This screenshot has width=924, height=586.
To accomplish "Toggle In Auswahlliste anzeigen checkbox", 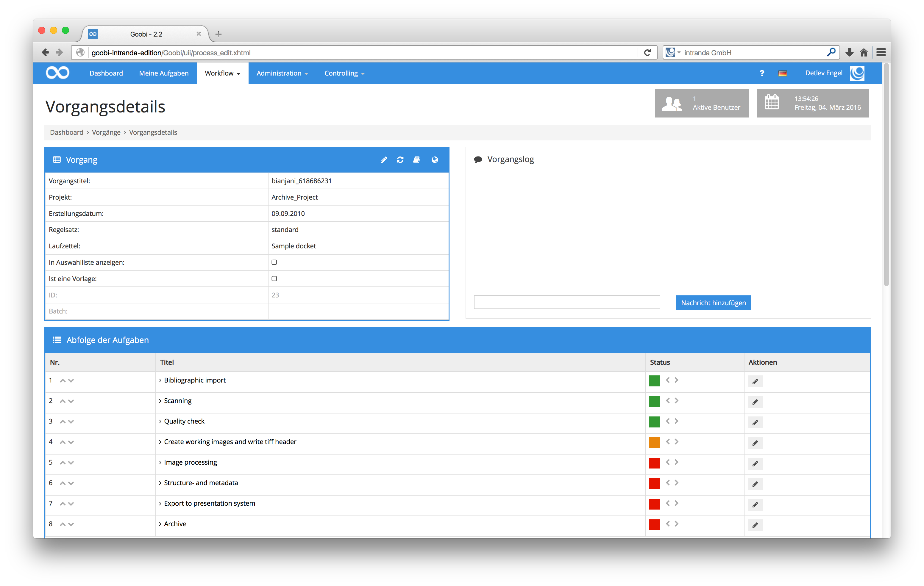I will (274, 262).
